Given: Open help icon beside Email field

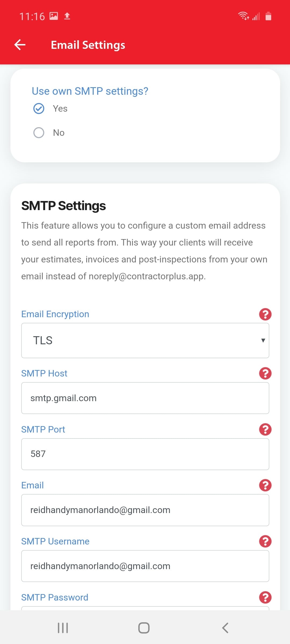Looking at the screenshot, I should [x=265, y=485].
